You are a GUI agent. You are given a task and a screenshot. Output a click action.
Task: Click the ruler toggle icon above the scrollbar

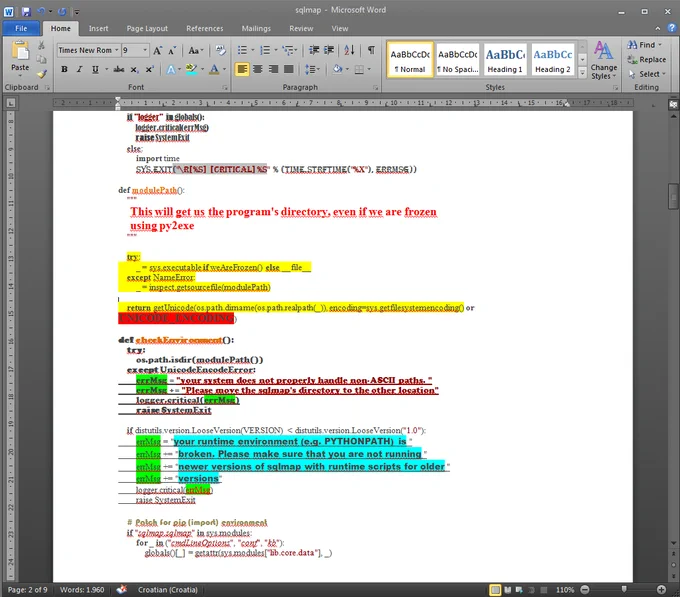(x=673, y=104)
